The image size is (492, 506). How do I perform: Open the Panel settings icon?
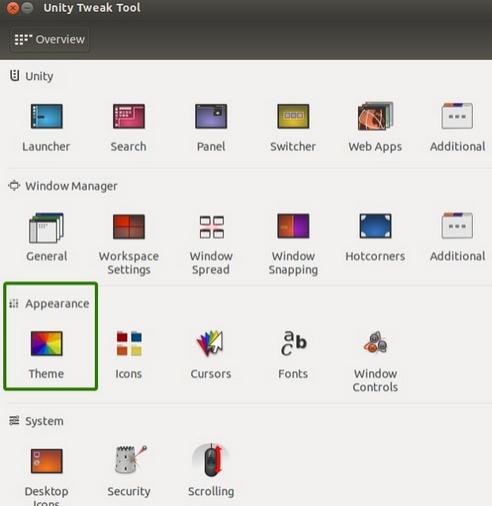coord(211,116)
